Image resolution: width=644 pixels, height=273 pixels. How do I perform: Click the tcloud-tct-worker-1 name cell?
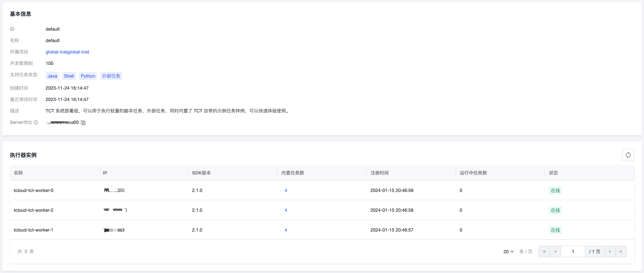point(33,230)
